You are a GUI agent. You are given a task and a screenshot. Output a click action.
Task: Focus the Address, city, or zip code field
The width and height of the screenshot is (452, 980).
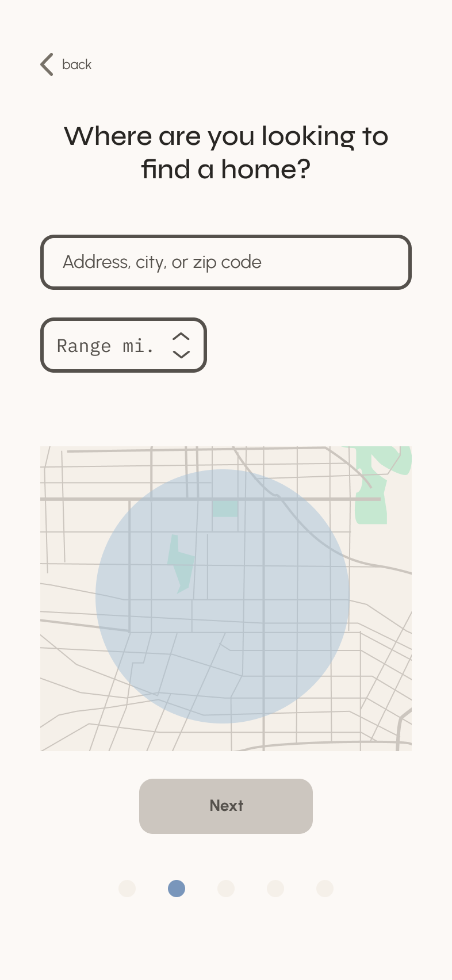click(225, 262)
